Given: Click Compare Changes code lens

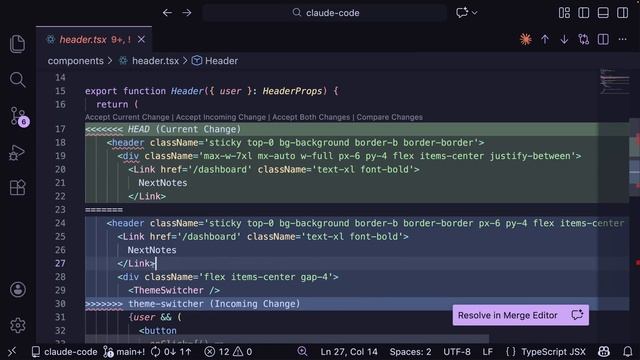Looking at the screenshot, I should coord(389,117).
